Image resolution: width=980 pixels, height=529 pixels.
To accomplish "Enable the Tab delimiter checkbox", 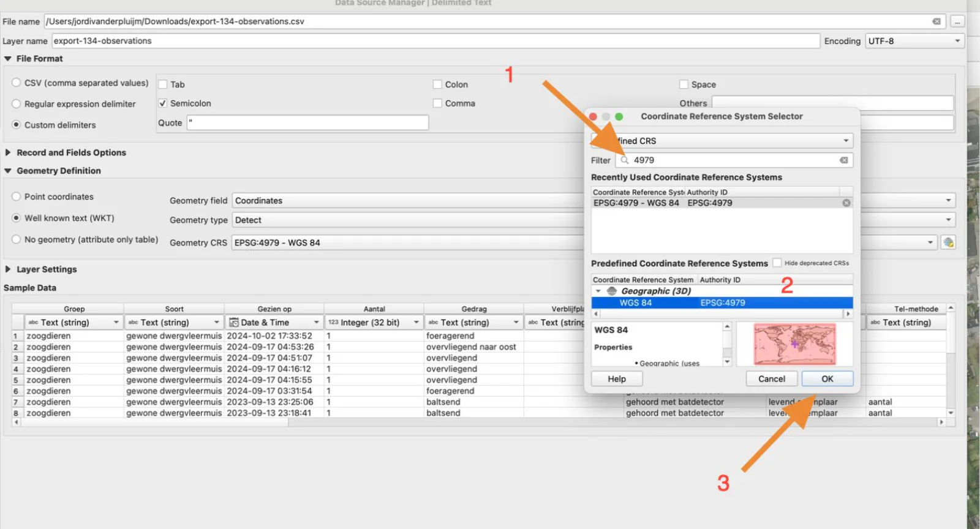I will tap(163, 84).
